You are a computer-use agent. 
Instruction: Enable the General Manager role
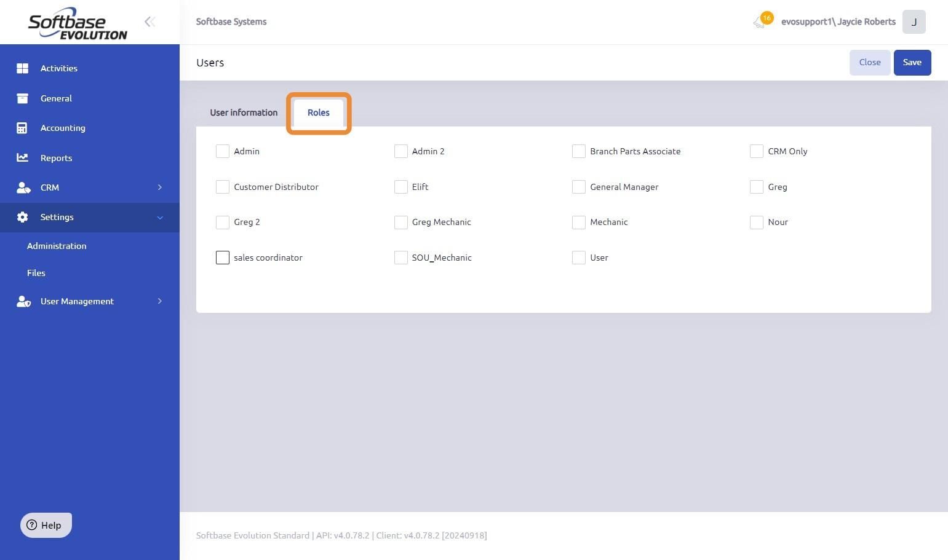[579, 187]
